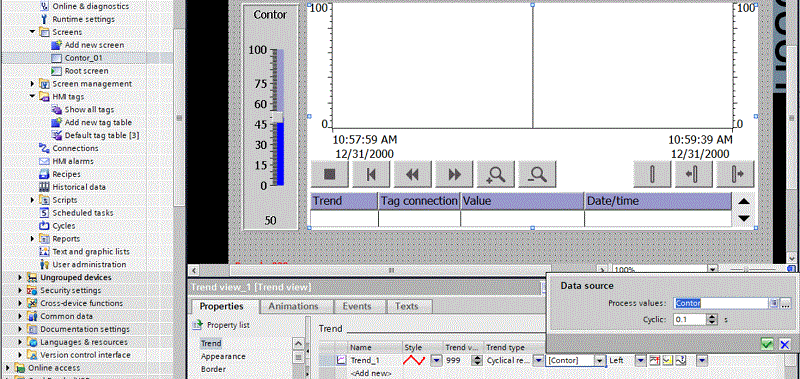The width and height of the screenshot is (800, 379).
Task: Click the fast-forward trend button
Action: [454, 174]
